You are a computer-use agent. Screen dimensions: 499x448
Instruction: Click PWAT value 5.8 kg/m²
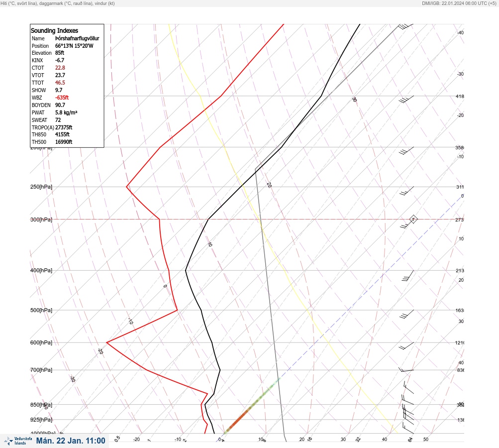point(66,112)
